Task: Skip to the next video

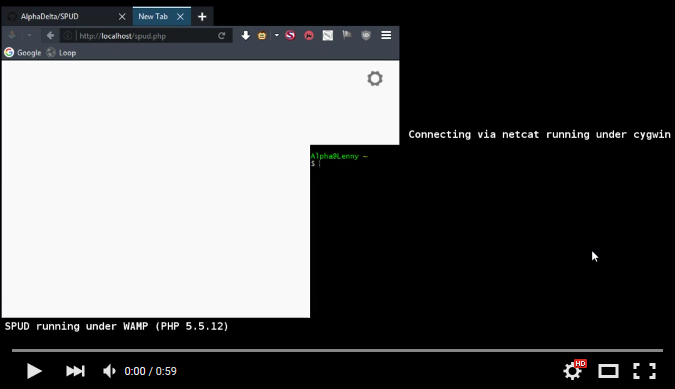Action: 75,371
